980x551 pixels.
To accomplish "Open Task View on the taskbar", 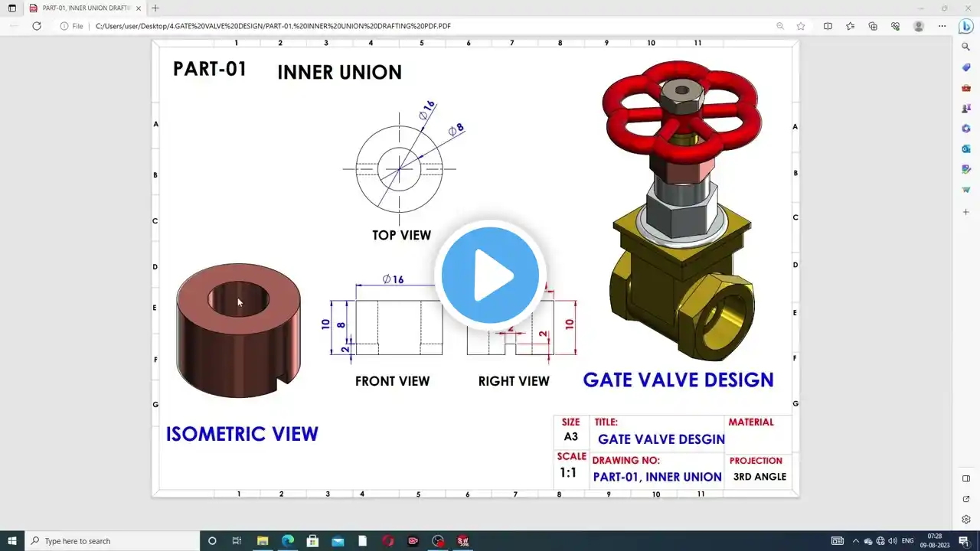I will (237, 541).
